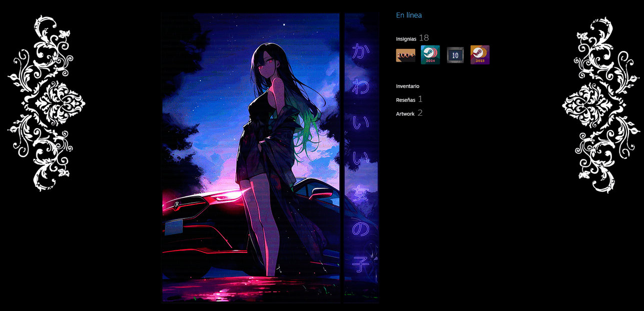Open the Inventario link

pos(408,86)
